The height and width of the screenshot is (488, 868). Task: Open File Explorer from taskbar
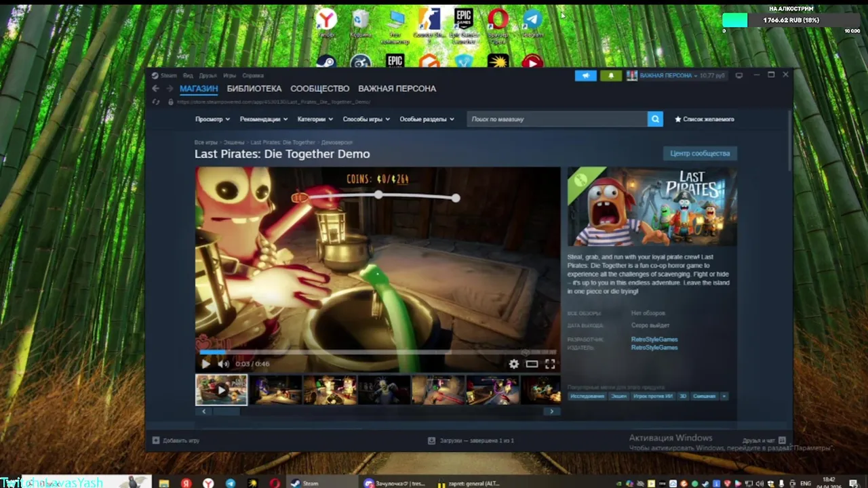pyautogui.click(x=163, y=483)
